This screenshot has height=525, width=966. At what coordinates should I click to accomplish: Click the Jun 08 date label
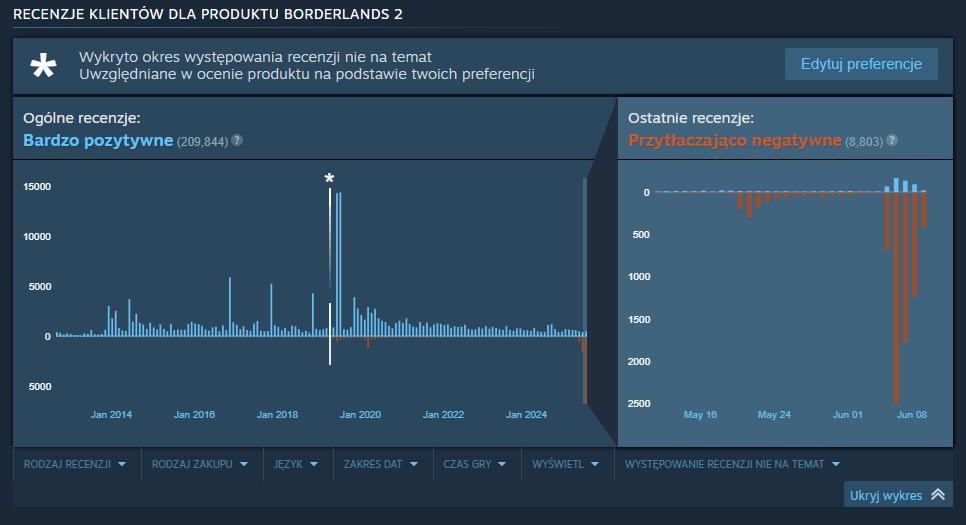pos(912,415)
